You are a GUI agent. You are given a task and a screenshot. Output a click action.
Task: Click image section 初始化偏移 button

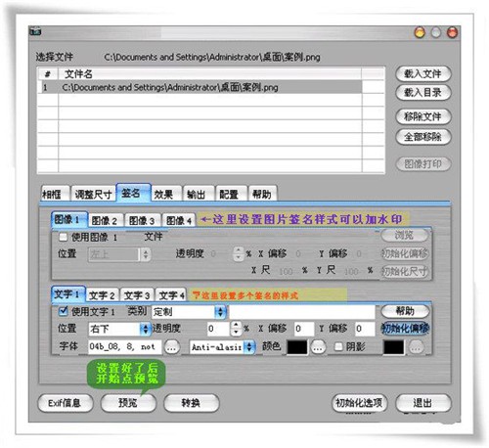[x=405, y=253]
